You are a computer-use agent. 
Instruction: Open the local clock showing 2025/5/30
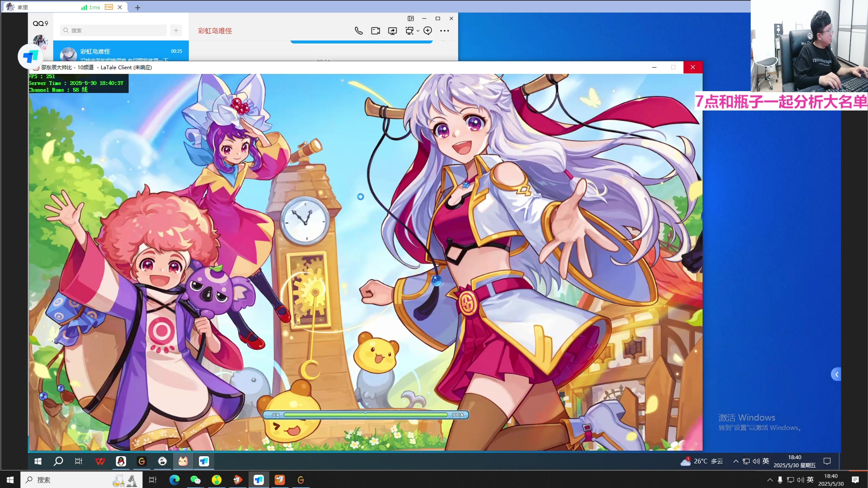tap(831, 480)
